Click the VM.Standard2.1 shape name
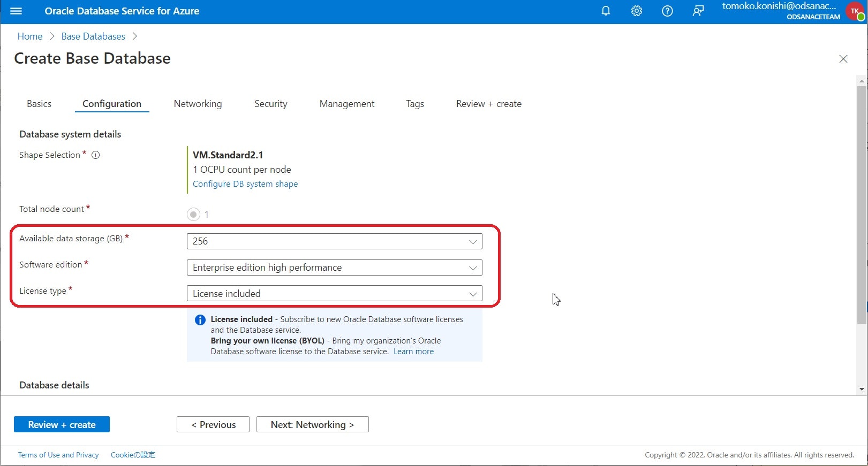868x466 pixels. pos(228,155)
